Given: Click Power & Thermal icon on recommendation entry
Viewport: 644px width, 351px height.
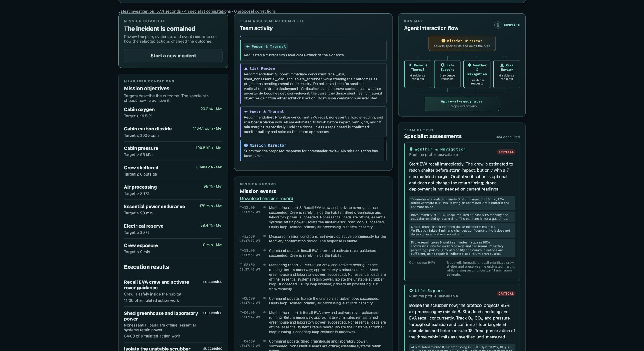Looking at the screenshot, I should tap(246, 112).
